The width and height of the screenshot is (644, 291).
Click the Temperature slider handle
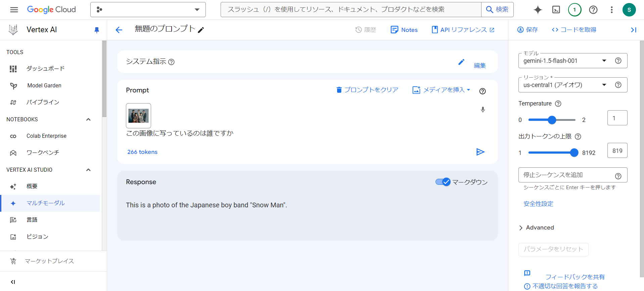click(x=552, y=120)
